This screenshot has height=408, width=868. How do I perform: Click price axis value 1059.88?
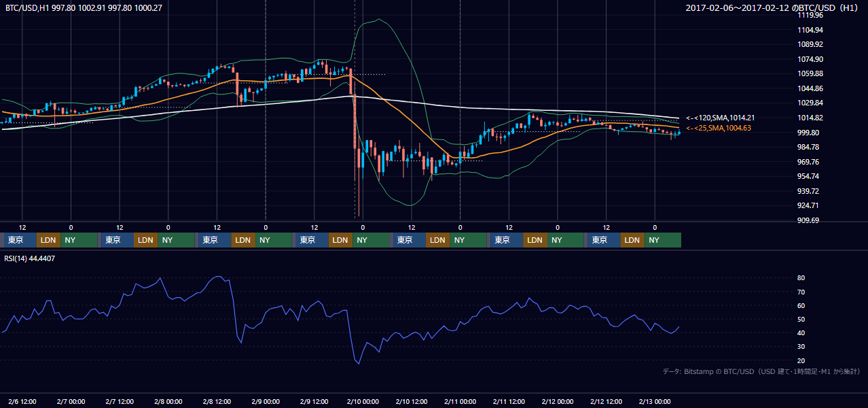coord(811,73)
